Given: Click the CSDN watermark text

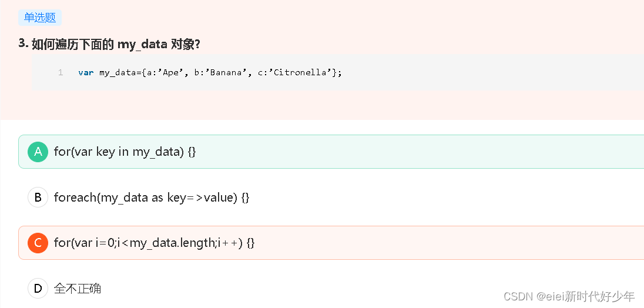Looking at the screenshot, I should tap(569, 296).
